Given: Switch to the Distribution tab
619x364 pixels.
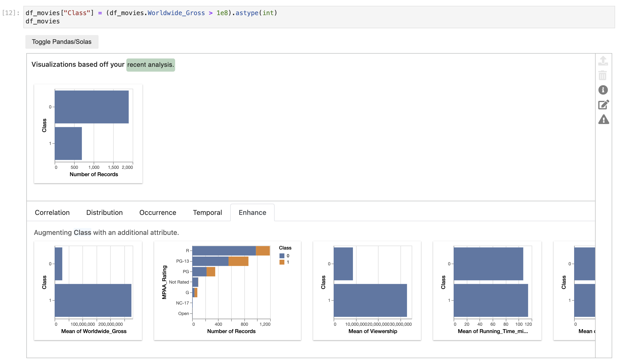Looking at the screenshot, I should [x=104, y=212].
